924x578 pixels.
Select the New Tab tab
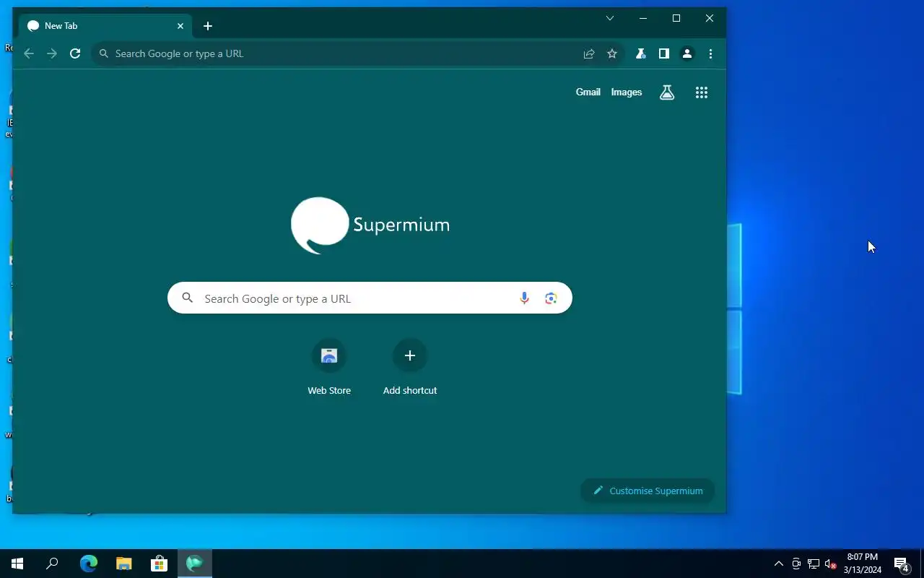pos(105,26)
